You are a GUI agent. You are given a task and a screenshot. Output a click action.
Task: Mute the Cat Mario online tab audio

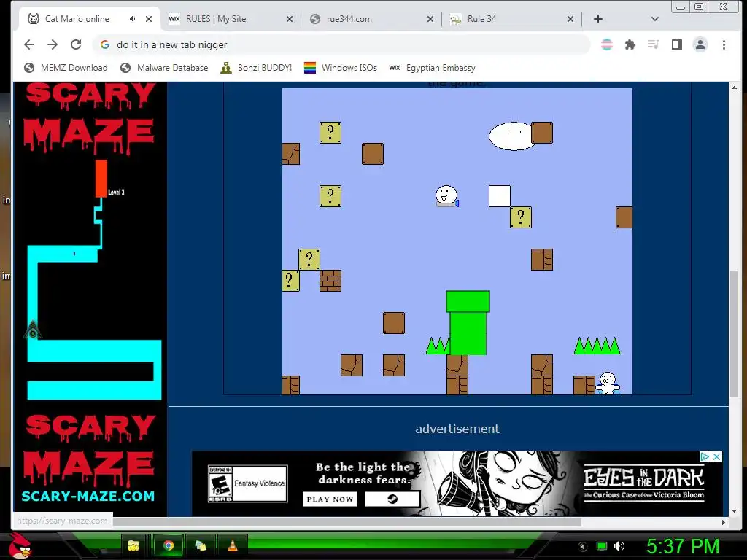pos(133,18)
